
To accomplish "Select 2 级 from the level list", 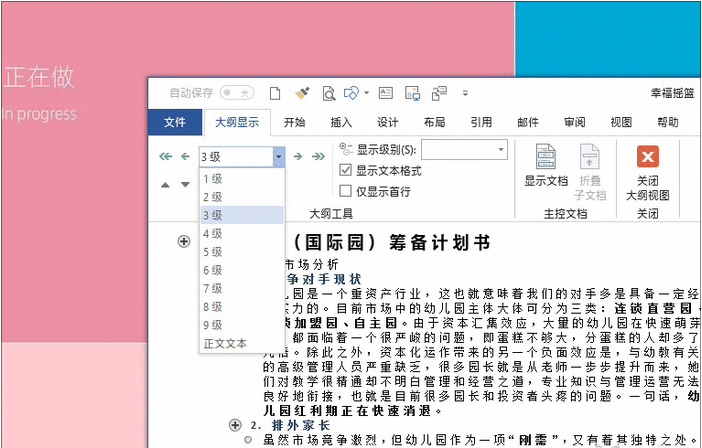I will pos(242,197).
